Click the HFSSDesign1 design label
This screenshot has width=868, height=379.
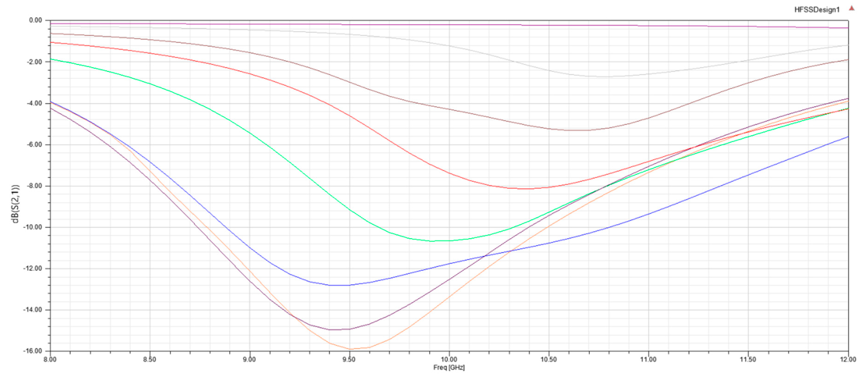click(x=817, y=10)
